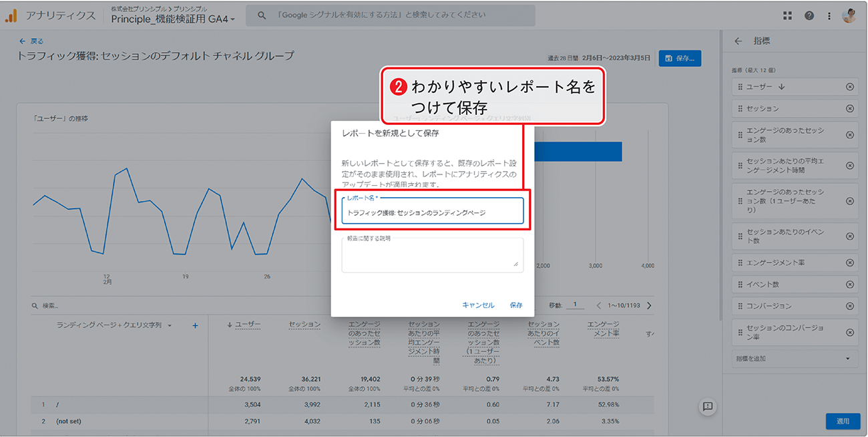Add a dimension with the plus icon
868x437 pixels.
coord(195,325)
